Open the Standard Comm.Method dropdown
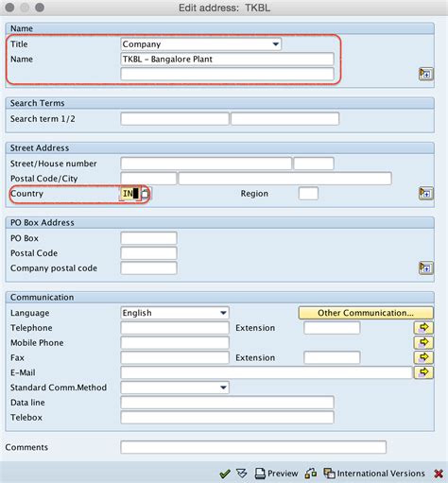 click(x=223, y=388)
